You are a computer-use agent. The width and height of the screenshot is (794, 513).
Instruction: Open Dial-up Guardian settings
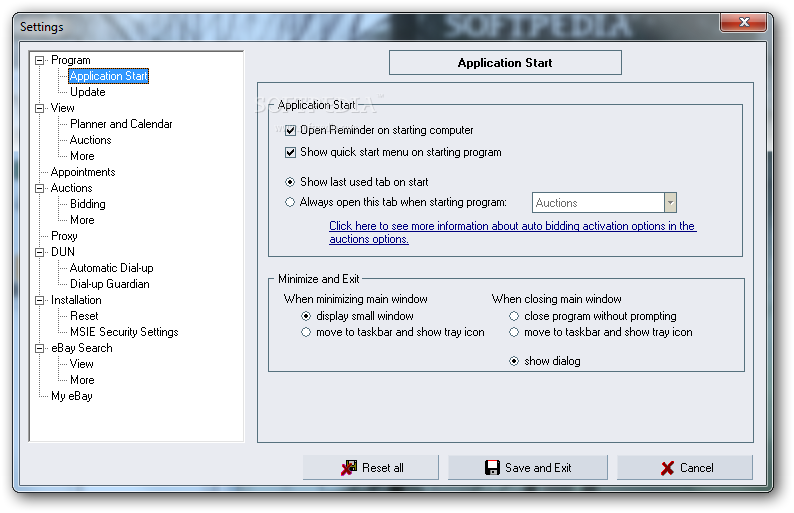tap(109, 284)
